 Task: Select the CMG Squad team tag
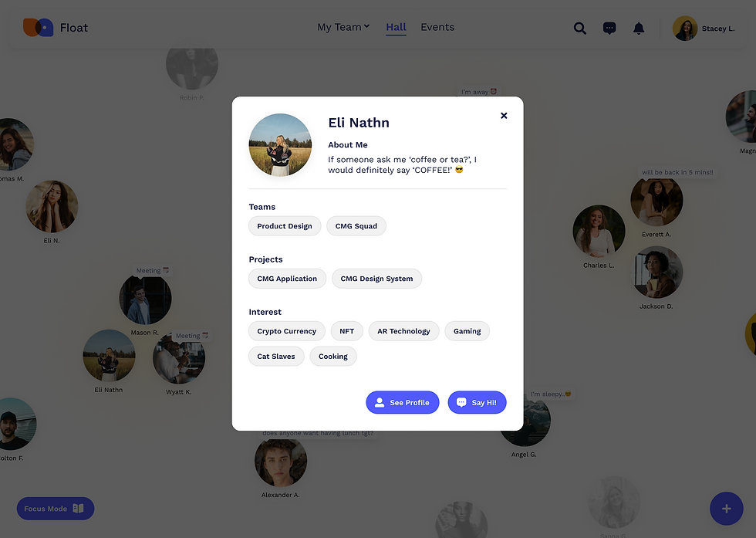click(356, 226)
